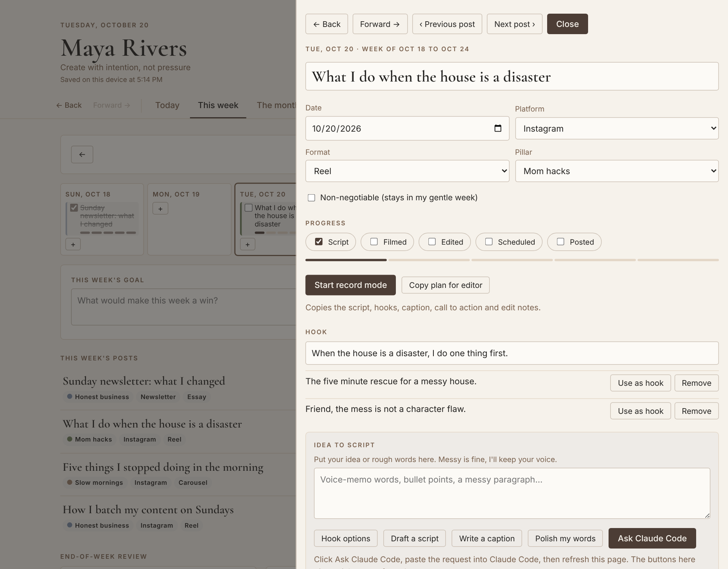
Task: Uncheck the completed Sunday newsletter post
Action: click(x=74, y=208)
